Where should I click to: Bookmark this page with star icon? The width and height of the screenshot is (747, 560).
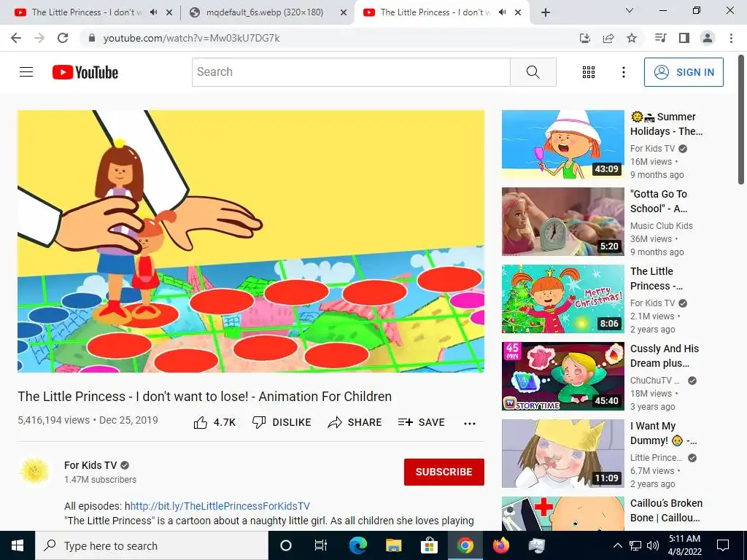pyautogui.click(x=632, y=38)
